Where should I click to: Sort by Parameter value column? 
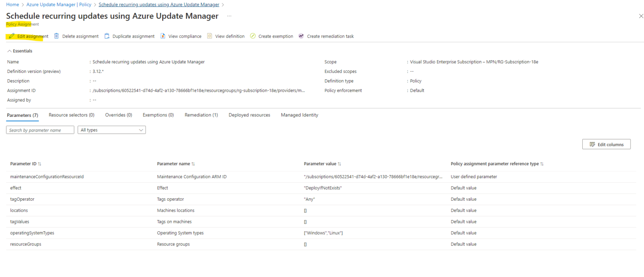point(339,164)
